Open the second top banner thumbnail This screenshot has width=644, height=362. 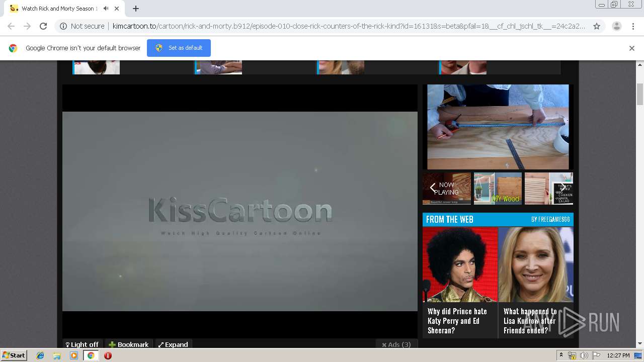click(x=219, y=67)
